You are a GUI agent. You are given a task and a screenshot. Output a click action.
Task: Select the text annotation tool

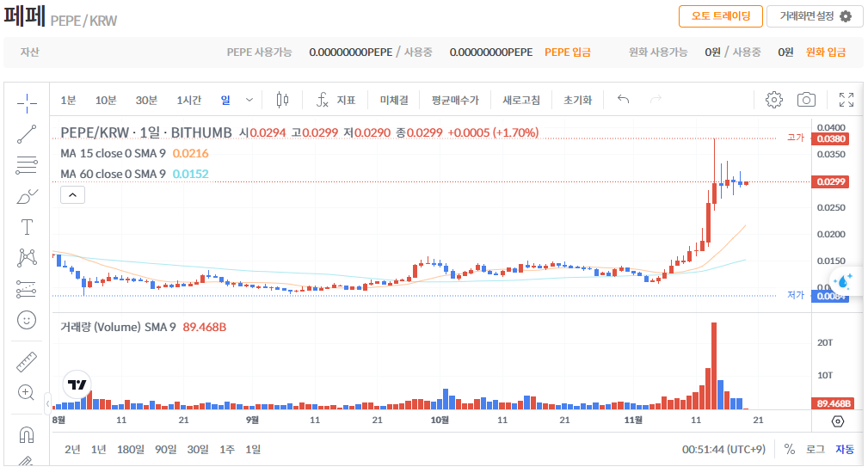pos(27,227)
